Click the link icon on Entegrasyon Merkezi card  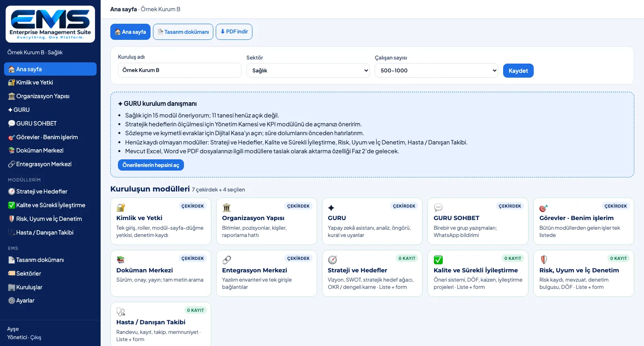click(x=227, y=260)
